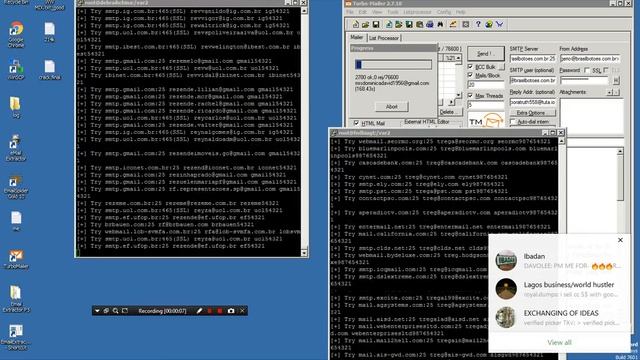Open the Tools menu in Turbo Mailer
The image size is (640, 360).
point(393,12)
